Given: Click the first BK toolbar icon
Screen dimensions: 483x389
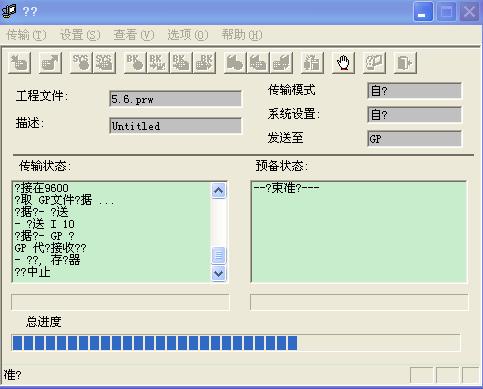Looking at the screenshot, I should (135, 63).
